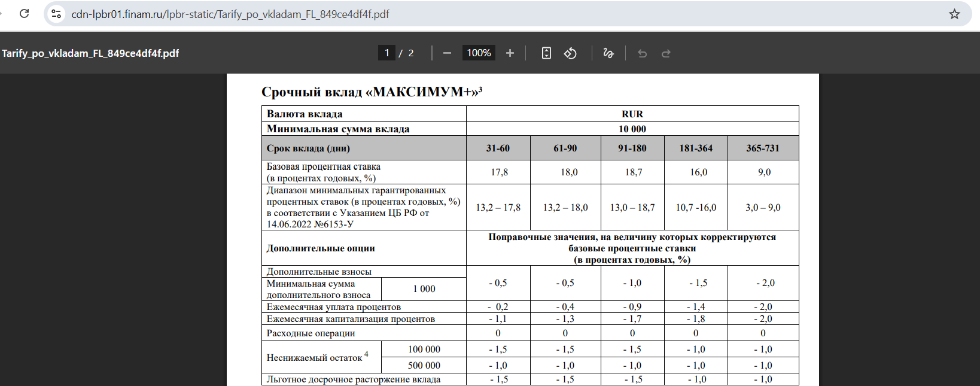Screen dimensions: 980x386
Task: Select the heading «Срочный вклад «МАКСИМУМ+»»
Action: [x=372, y=92]
